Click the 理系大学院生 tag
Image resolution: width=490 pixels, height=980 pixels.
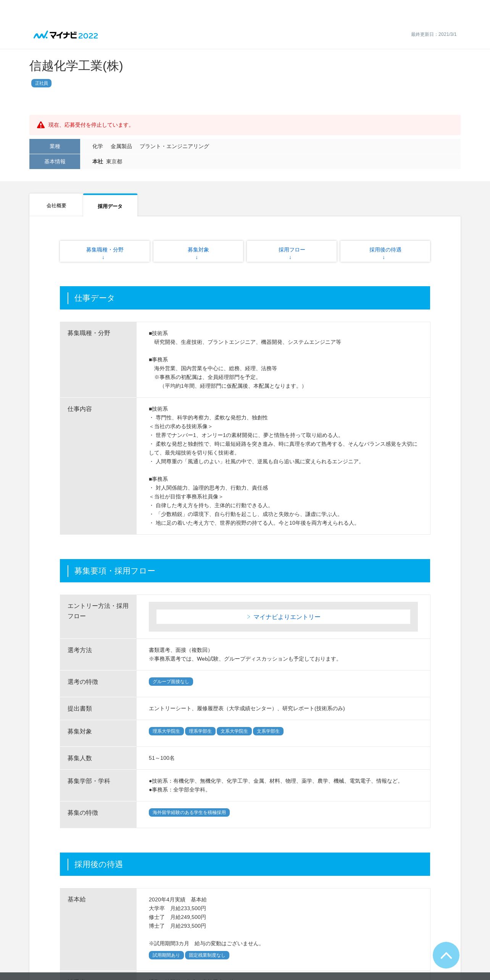[x=166, y=731]
